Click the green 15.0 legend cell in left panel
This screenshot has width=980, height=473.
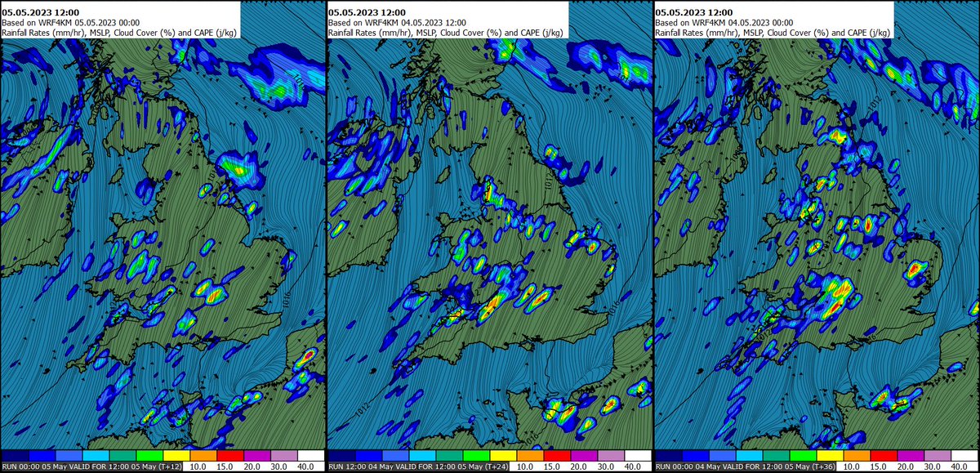tap(149, 458)
